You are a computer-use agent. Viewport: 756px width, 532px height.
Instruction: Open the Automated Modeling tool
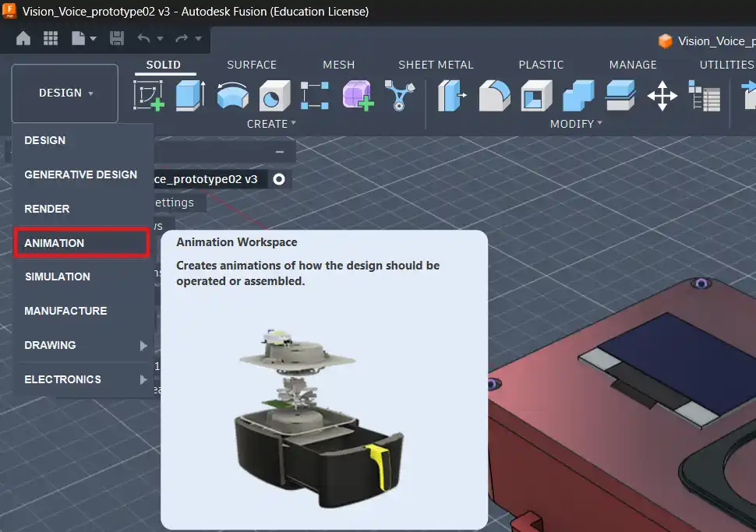(x=400, y=95)
